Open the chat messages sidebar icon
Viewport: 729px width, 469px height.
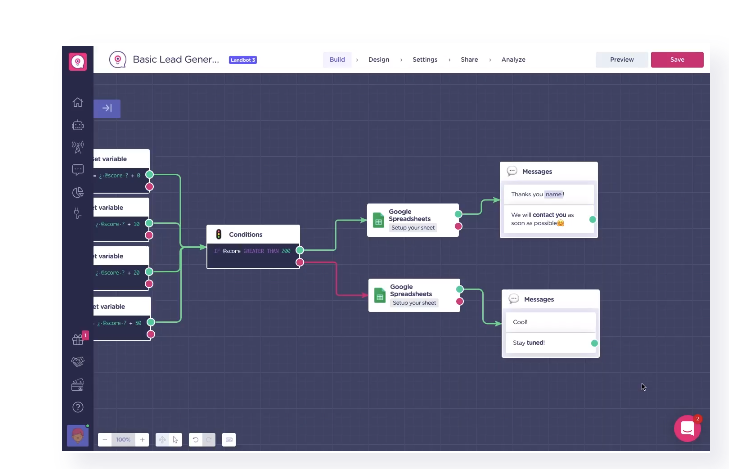pos(78,170)
